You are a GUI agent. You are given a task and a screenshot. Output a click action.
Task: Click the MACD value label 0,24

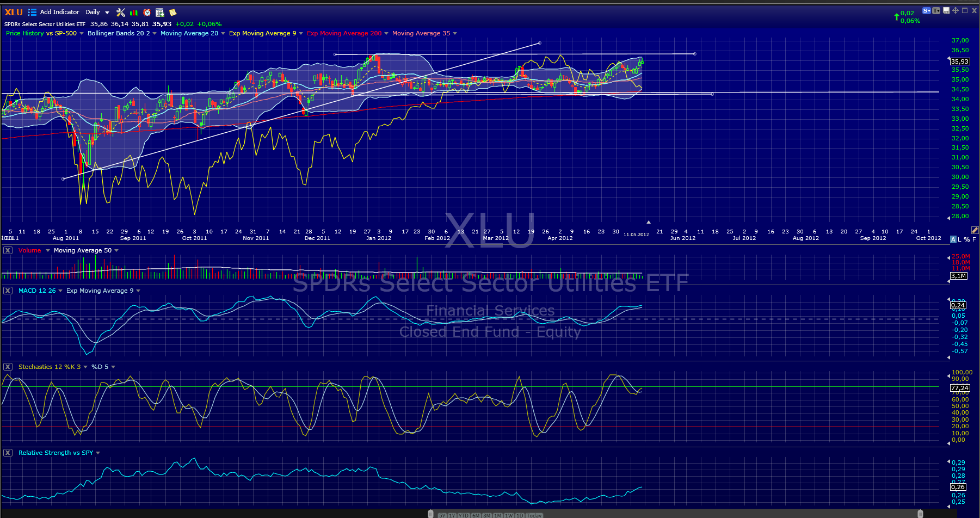tap(958, 305)
